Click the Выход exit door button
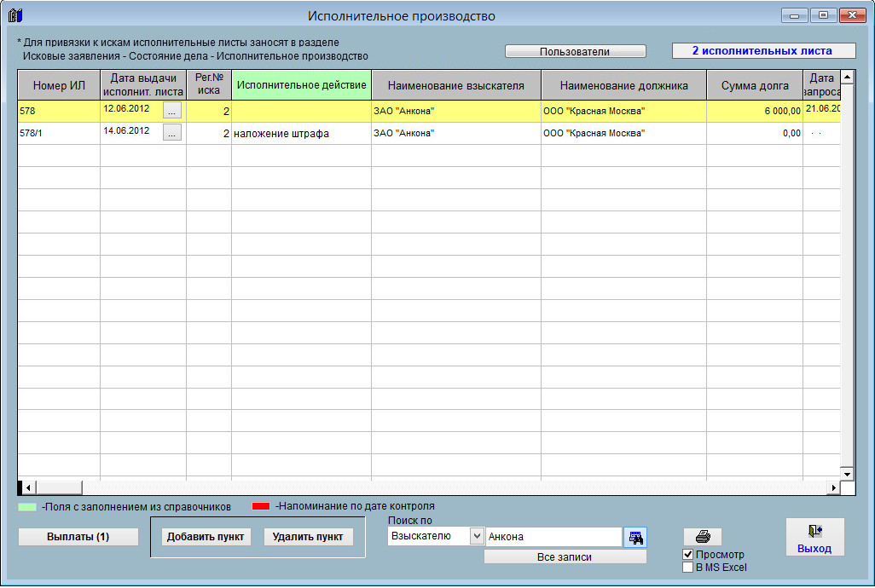The width and height of the screenshot is (875, 588). click(x=814, y=537)
